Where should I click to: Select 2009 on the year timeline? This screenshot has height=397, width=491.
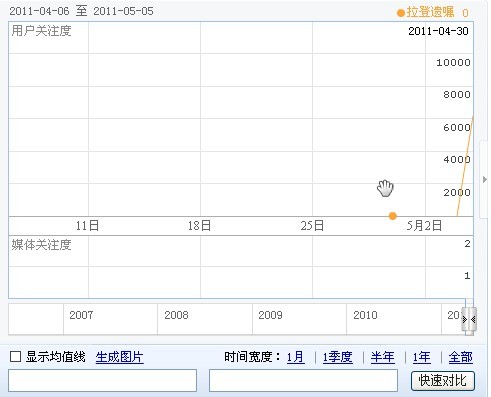tap(270, 315)
